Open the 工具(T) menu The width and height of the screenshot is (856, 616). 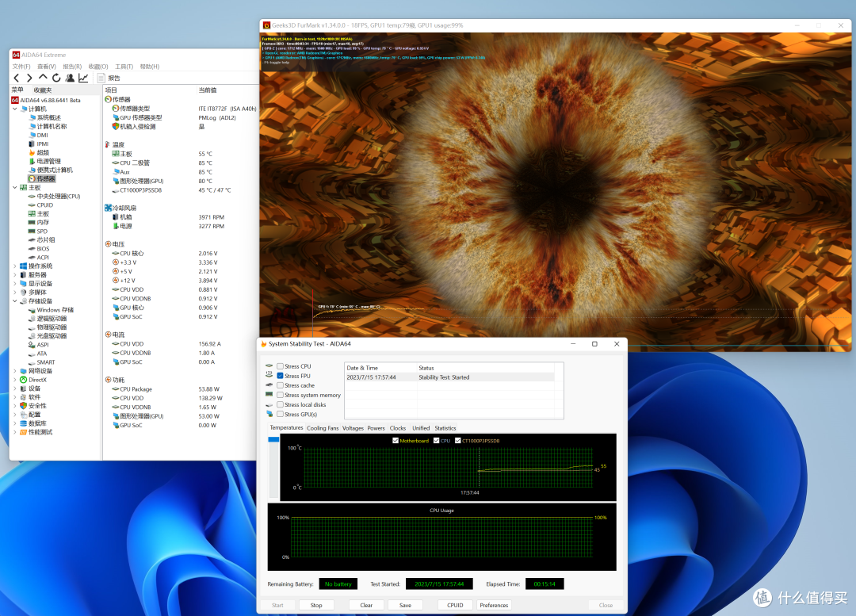click(124, 67)
